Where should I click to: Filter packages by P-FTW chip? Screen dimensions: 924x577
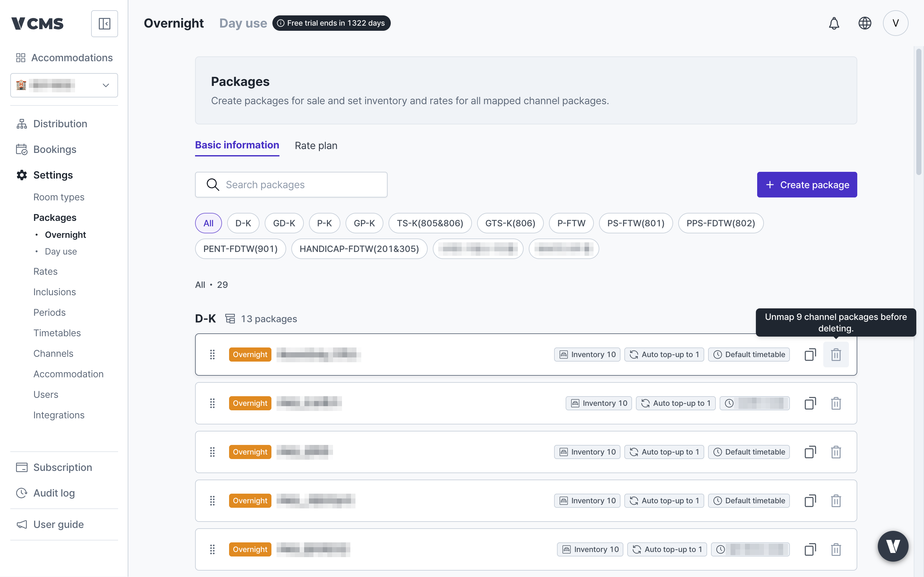571,223
